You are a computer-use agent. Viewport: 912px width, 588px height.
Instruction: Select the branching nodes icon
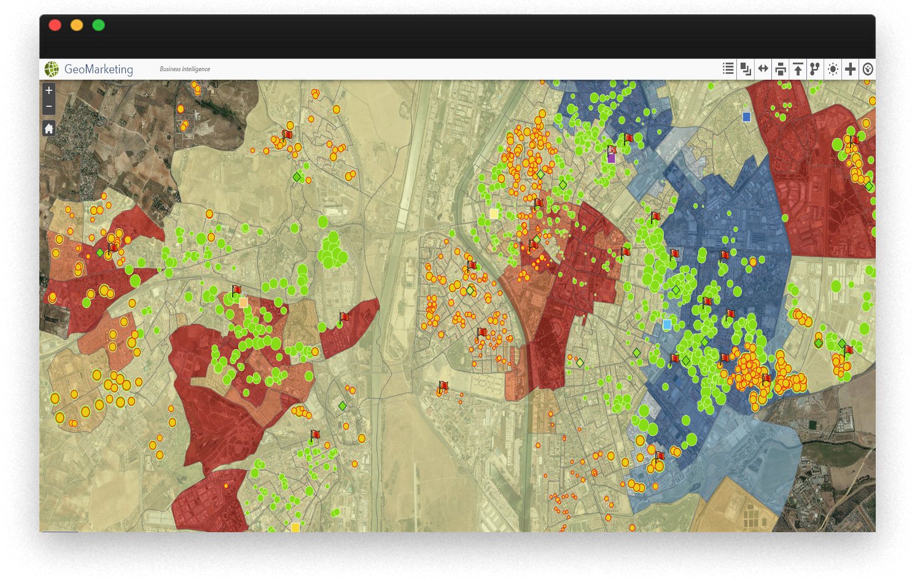[x=814, y=69]
